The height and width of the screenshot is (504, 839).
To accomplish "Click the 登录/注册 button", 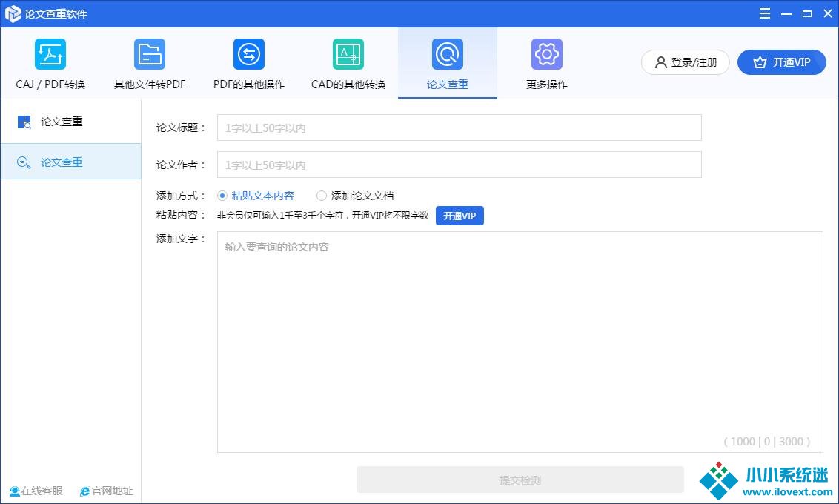I will click(686, 62).
